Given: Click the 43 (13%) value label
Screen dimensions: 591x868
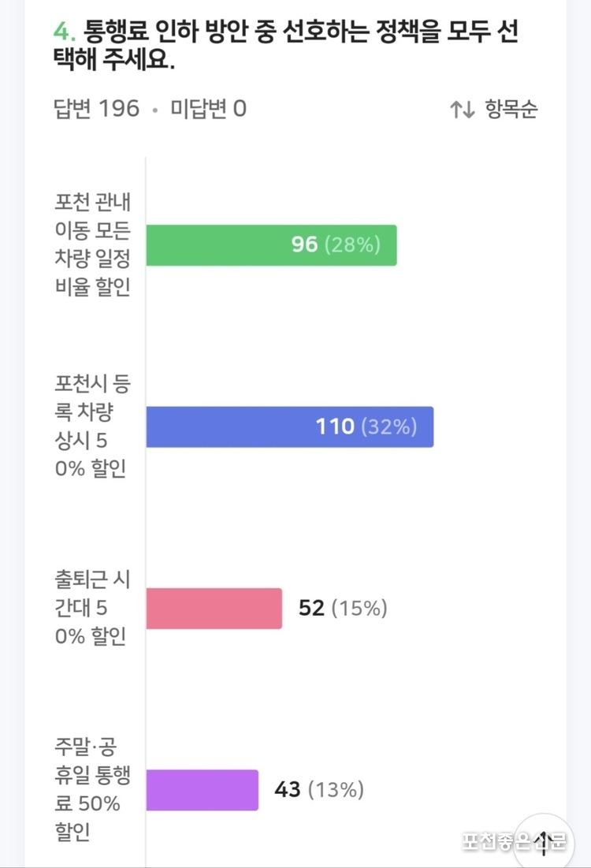Looking at the screenshot, I should coord(318,789).
